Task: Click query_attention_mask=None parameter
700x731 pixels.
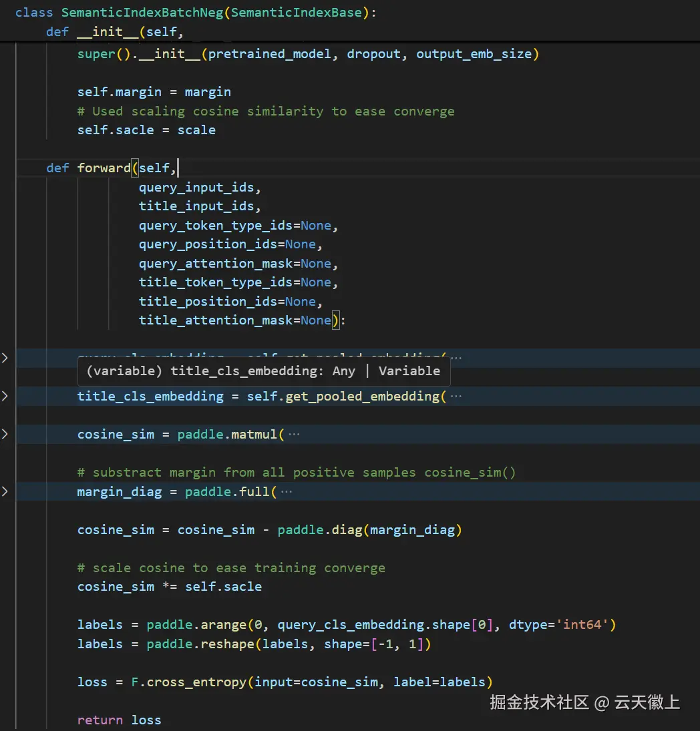Action: tap(238, 264)
